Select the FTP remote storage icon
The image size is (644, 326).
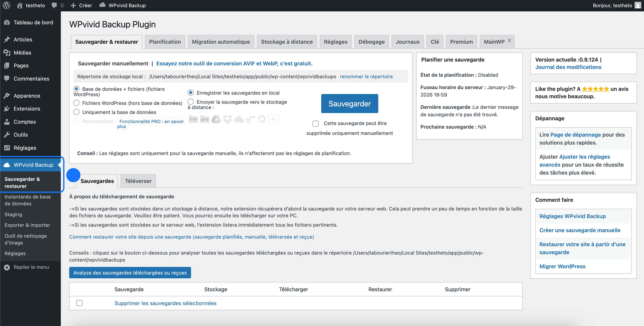click(x=193, y=119)
